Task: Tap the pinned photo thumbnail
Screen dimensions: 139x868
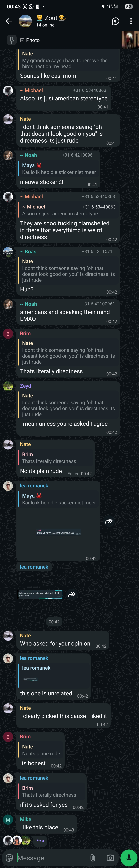Action: tap(130, 40)
